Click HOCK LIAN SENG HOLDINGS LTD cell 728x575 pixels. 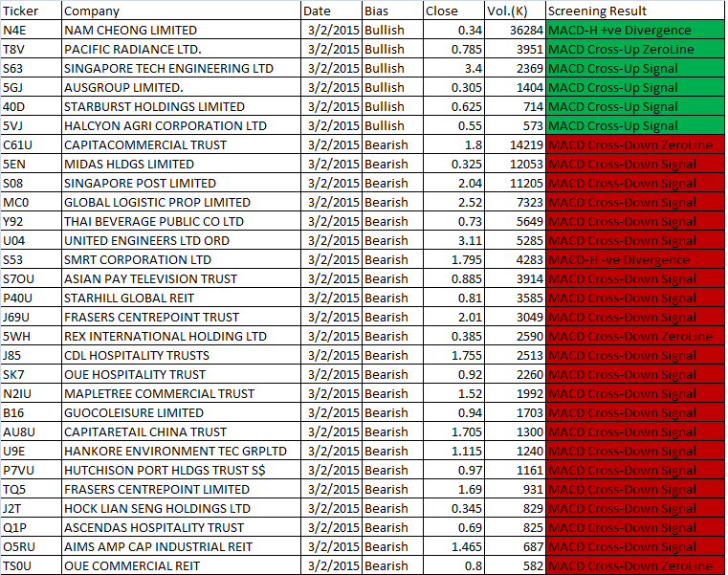pyautogui.click(x=181, y=508)
